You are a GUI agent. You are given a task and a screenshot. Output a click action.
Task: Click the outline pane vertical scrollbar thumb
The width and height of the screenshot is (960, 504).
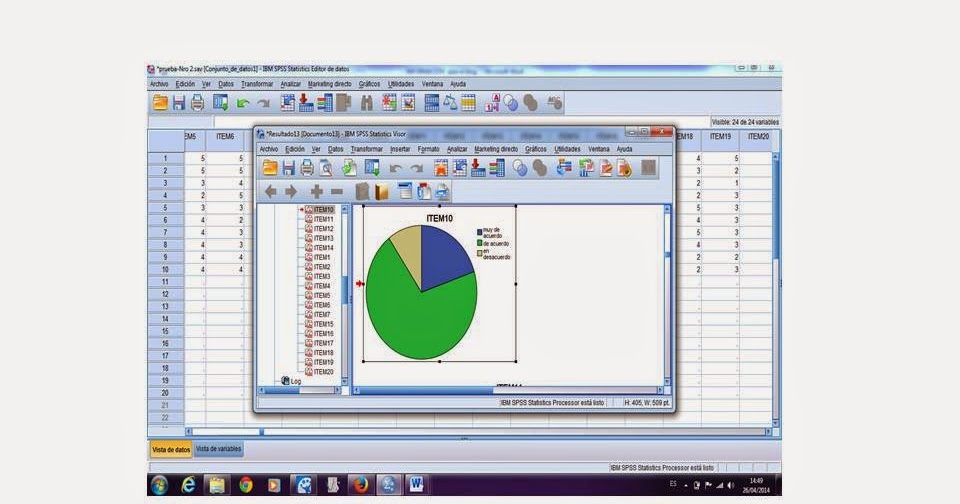(344, 290)
